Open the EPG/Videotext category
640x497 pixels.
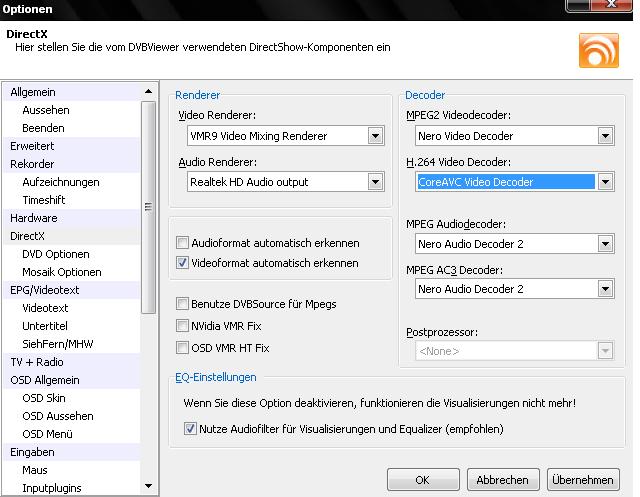[x=44, y=290]
